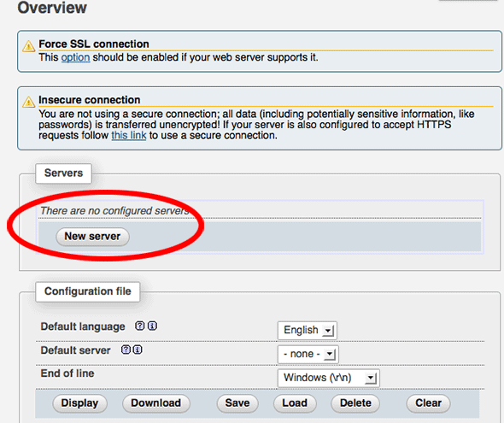This screenshot has width=504, height=423.
Task: Click the Overview heading
Action: 52,8
